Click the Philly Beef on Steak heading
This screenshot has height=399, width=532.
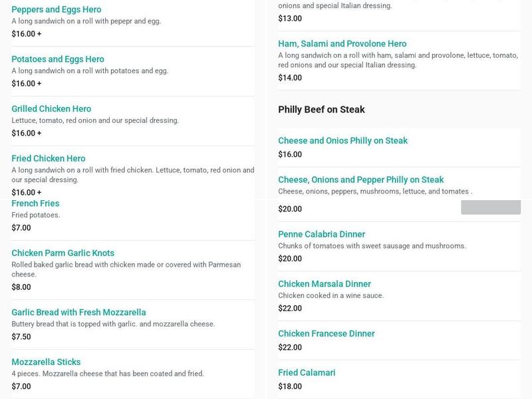coord(321,110)
